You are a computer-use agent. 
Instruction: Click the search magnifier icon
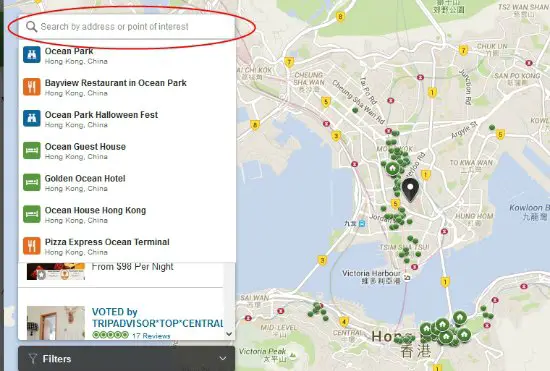tap(32, 27)
